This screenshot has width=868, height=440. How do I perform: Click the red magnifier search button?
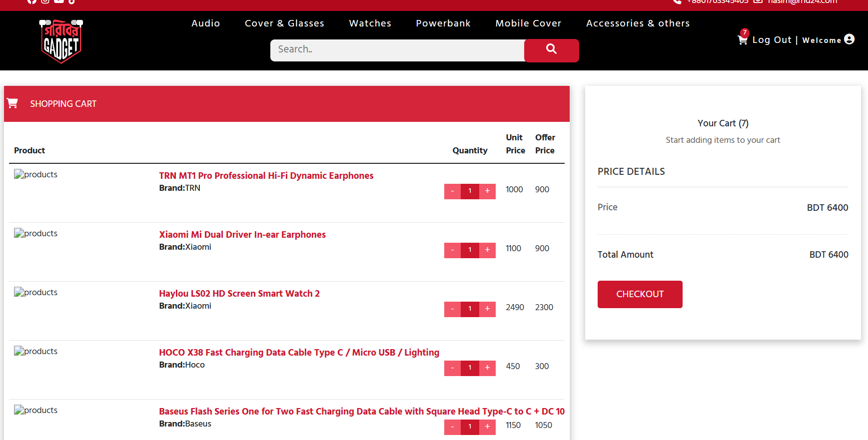point(552,50)
